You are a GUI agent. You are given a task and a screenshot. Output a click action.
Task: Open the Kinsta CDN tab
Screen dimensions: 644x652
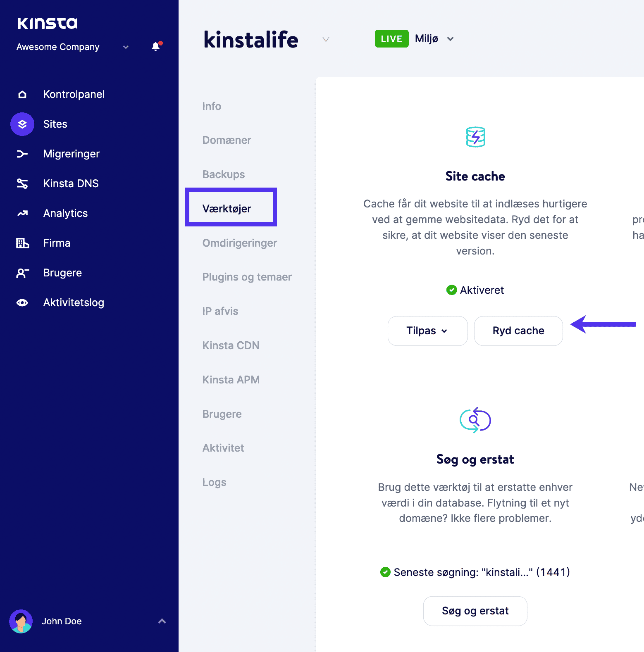[x=231, y=345]
